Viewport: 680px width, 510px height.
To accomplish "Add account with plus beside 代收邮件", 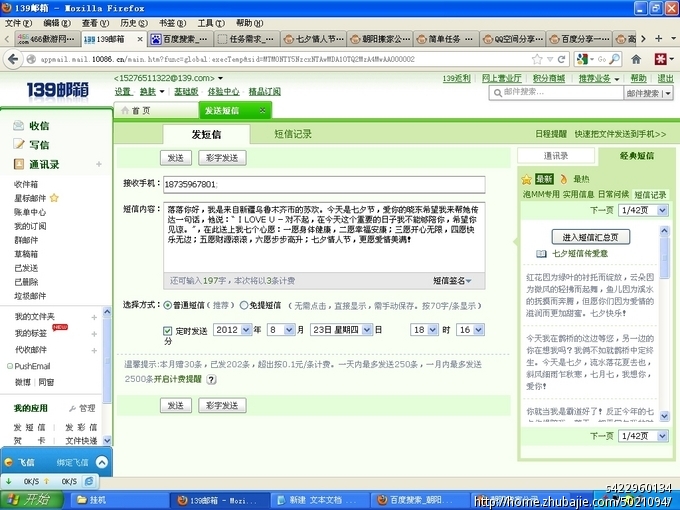I will coord(94,350).
